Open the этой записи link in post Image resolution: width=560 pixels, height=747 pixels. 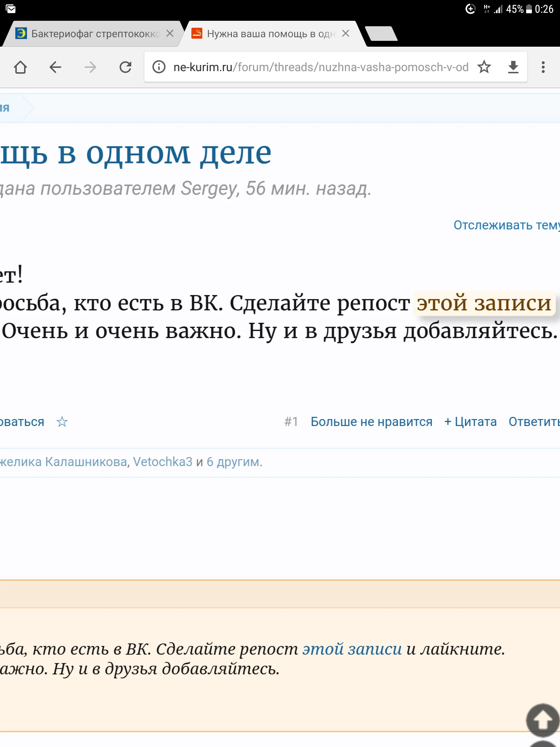tap(484, 303)
